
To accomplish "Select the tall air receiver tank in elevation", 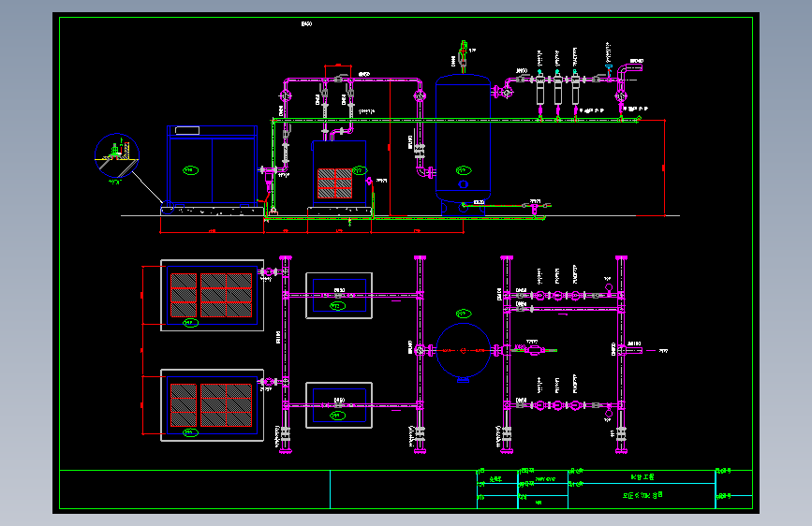I will click(463, 139).
